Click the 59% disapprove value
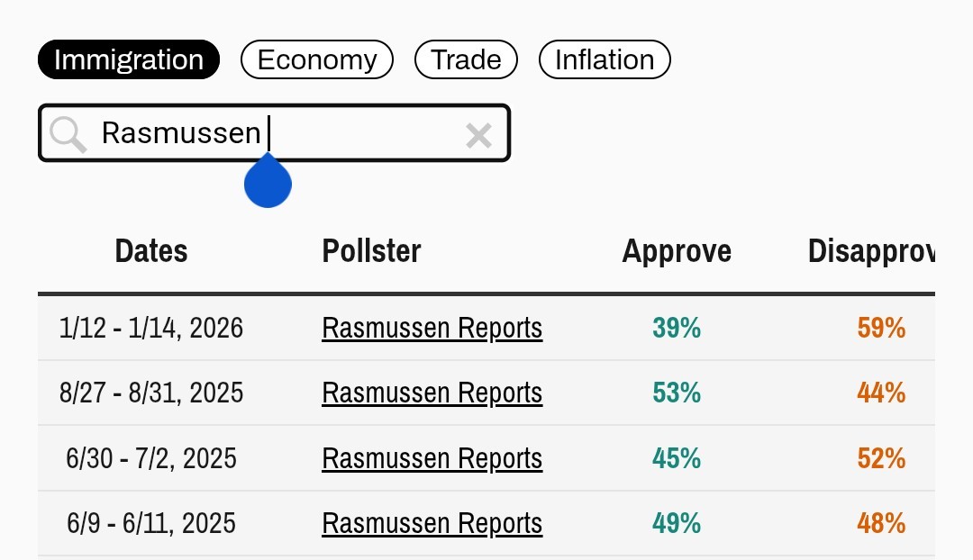This screenshot has width=973, height=560. [x=881, y=328]
